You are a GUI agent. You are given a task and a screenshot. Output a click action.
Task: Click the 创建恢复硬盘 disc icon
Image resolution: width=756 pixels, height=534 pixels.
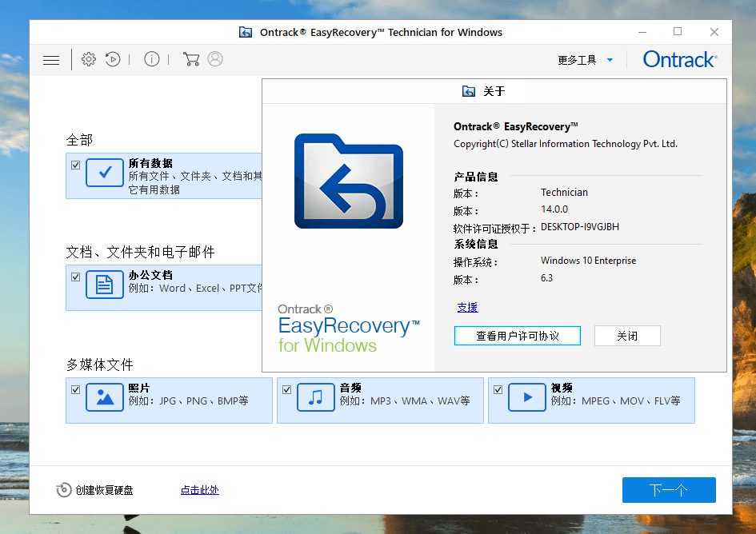(64, 490)
